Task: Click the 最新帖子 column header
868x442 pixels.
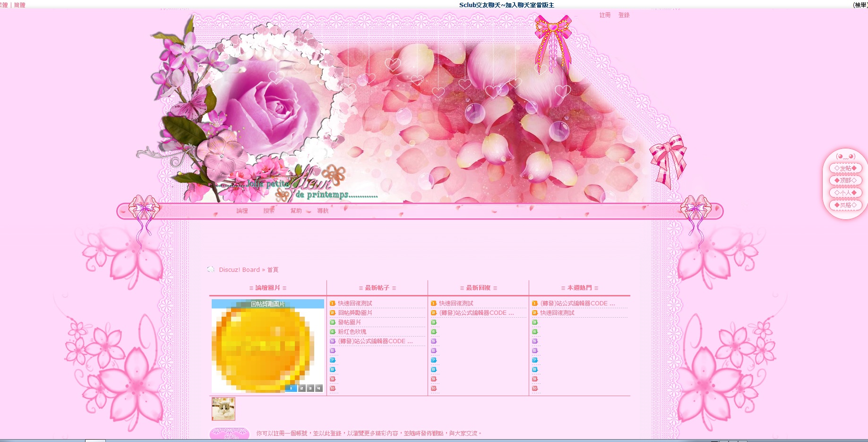Action: pos(377,288)
